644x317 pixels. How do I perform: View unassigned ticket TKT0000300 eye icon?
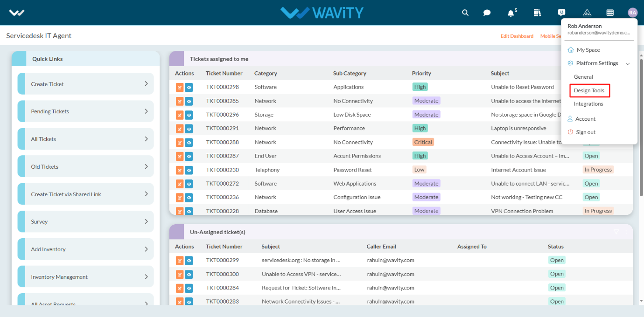[x=189, y=274]
